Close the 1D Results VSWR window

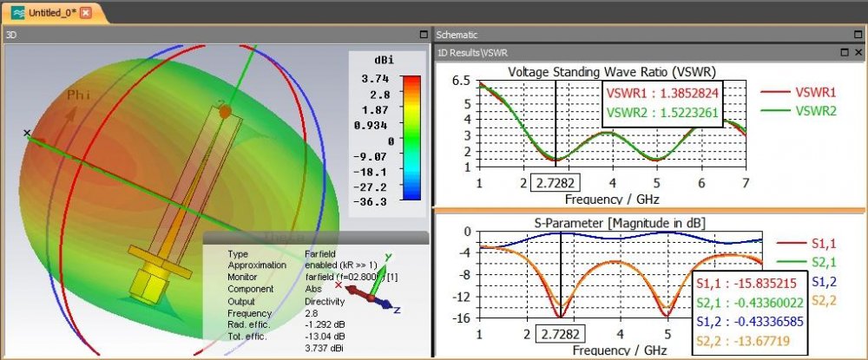[x=858, y=53]
